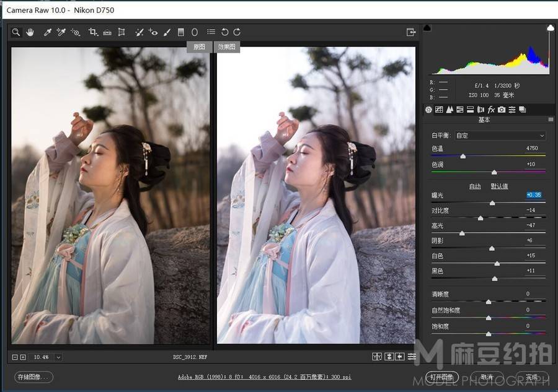Select the Color Sampler tool

(x=61, y=32)
